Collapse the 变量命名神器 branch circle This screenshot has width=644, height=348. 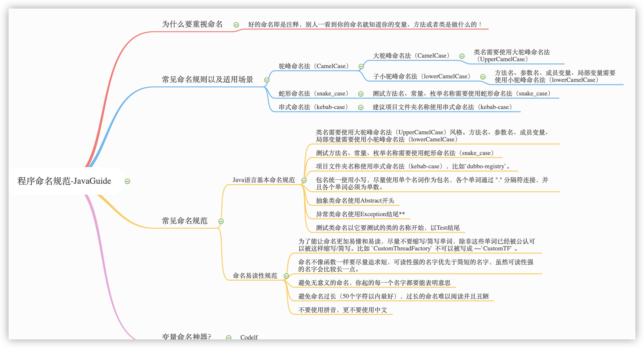coord(229,338)
